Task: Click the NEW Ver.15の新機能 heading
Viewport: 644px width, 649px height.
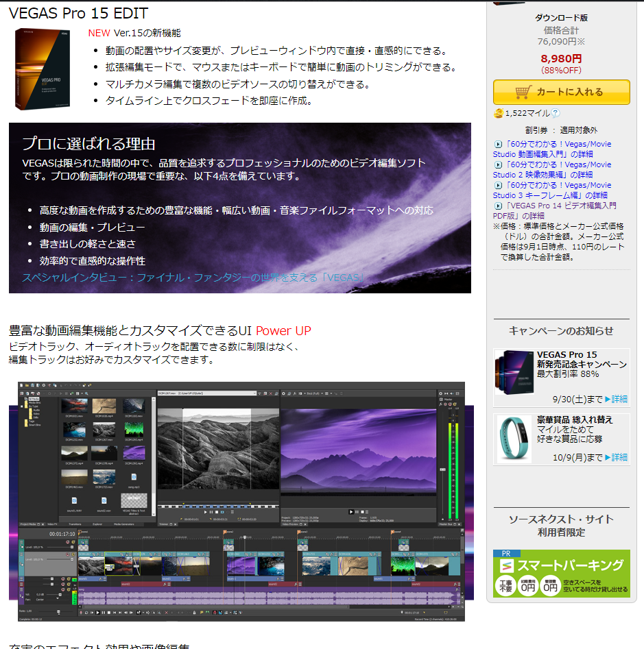Action: (134, 33)
